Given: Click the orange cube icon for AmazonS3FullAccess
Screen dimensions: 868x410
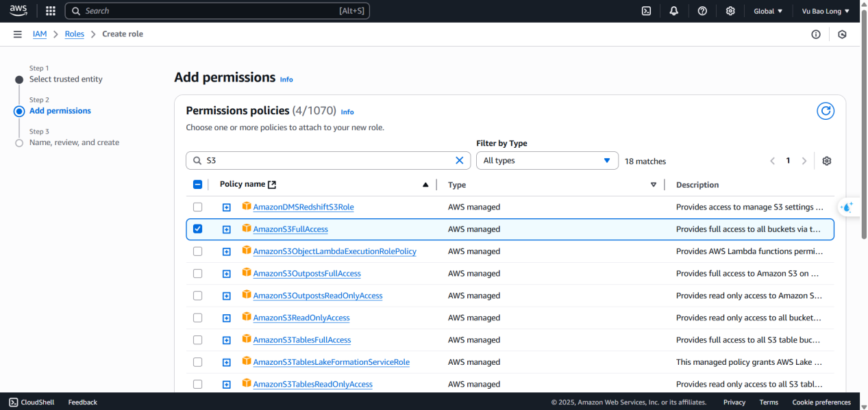Looking at the screenshot, I should point(247,229).
